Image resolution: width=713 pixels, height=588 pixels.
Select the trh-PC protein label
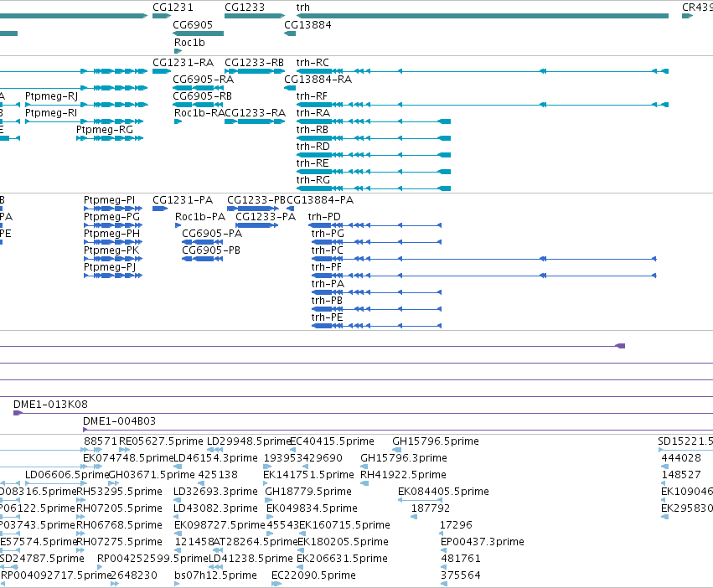tap(328, 250)
